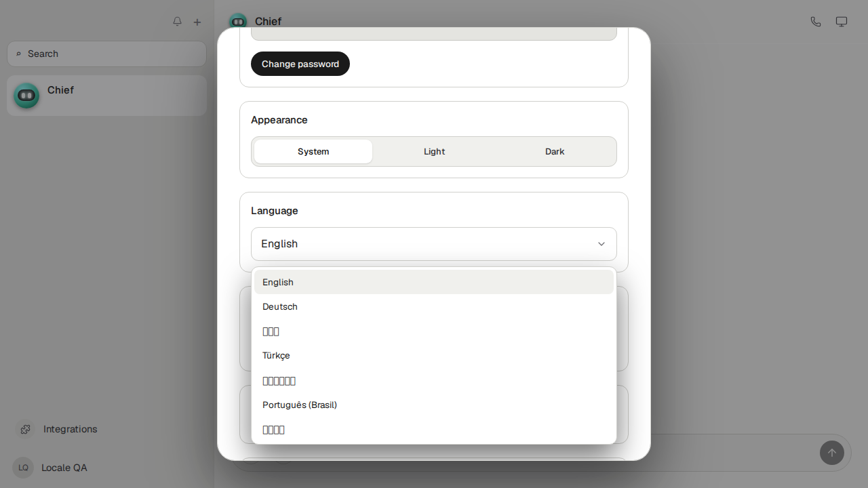Start a voice call with phone icon
This screenshot has width=868, height=488.
click(x=816, y=22)
